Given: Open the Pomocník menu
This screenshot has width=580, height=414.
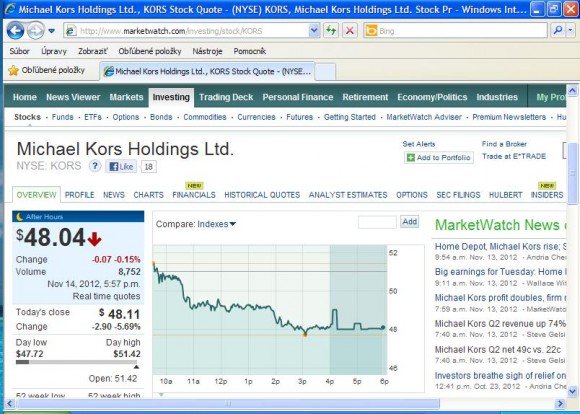Looking at the screenshot, I should click(249, 51).
